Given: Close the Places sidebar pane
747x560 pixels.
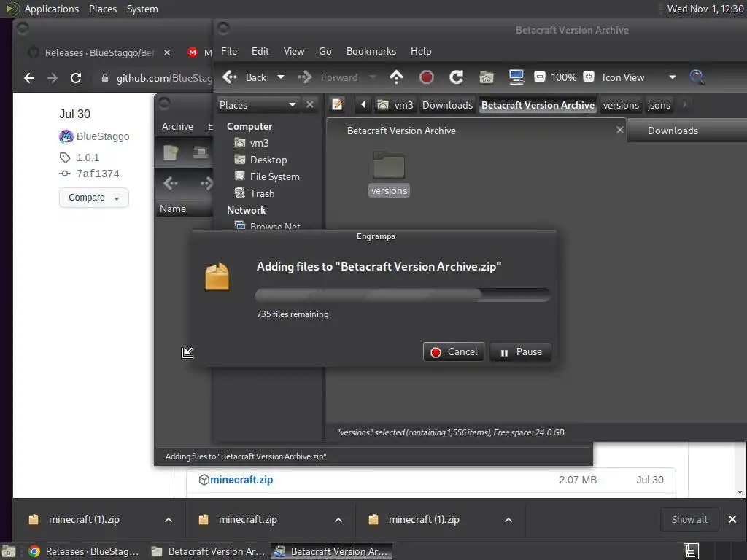Looking at the screenshot, I should click(x=310, y=104).
